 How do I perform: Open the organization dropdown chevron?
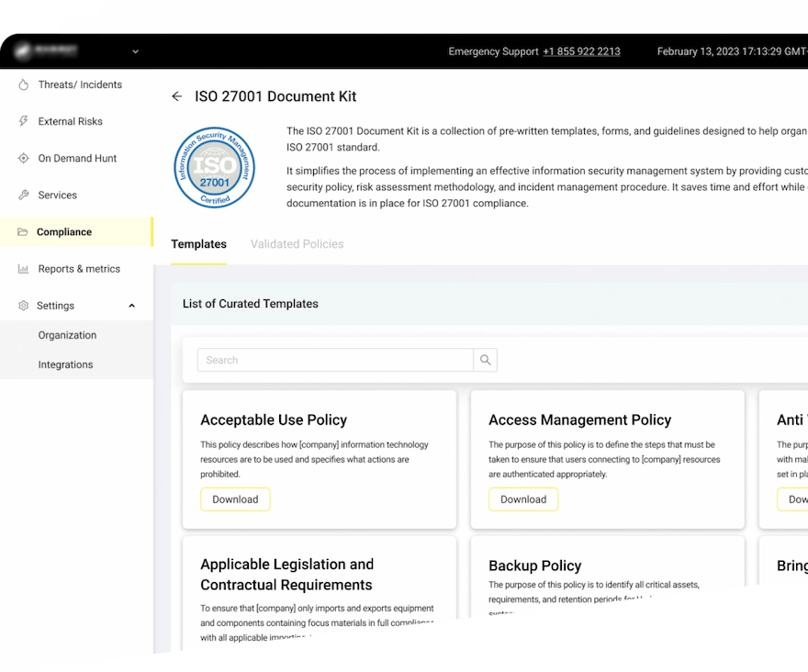pos(136,51)
